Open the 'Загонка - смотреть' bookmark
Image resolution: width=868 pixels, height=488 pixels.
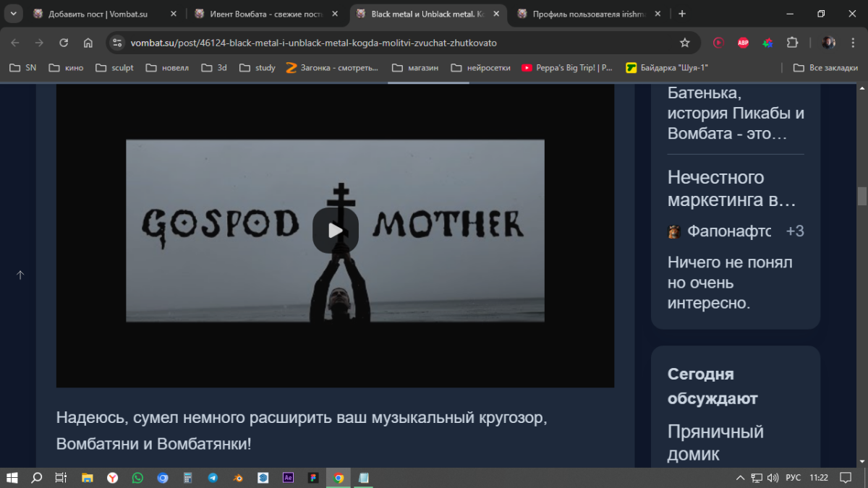(332, 68)
